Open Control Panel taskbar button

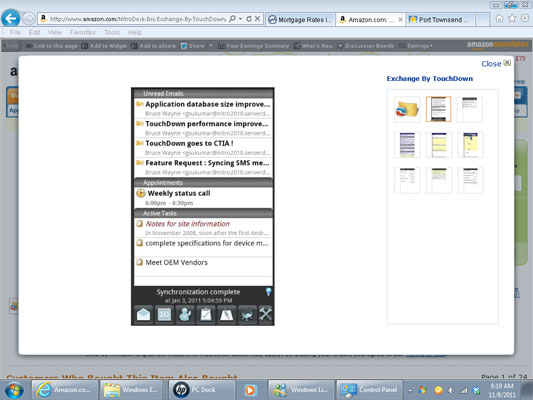[x=369, y=390]
